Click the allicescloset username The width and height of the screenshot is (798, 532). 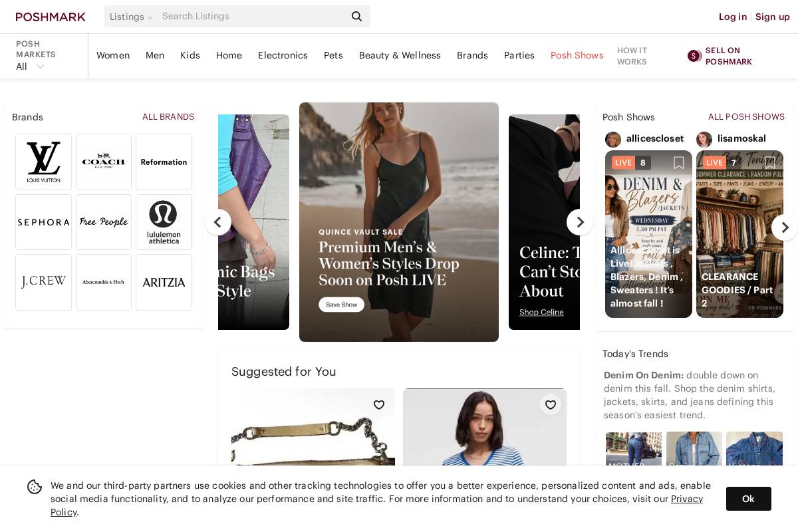pyautogui.click(x=655, y=138)
